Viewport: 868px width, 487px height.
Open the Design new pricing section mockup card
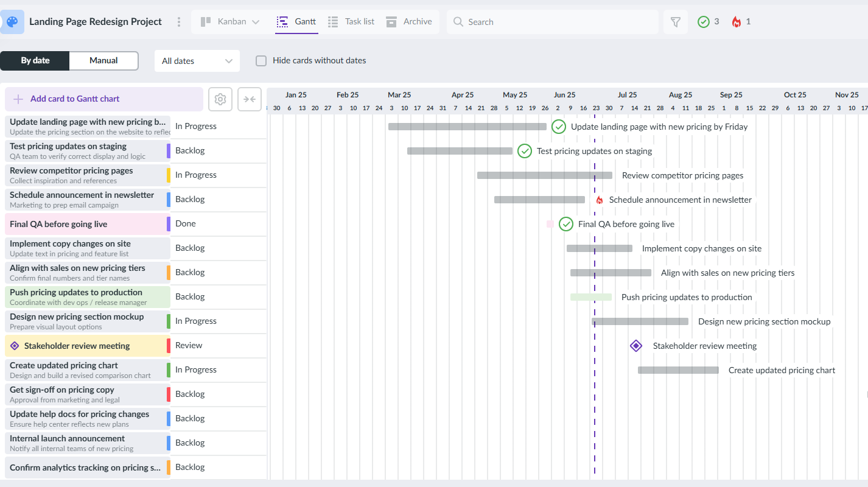point(88,321)
